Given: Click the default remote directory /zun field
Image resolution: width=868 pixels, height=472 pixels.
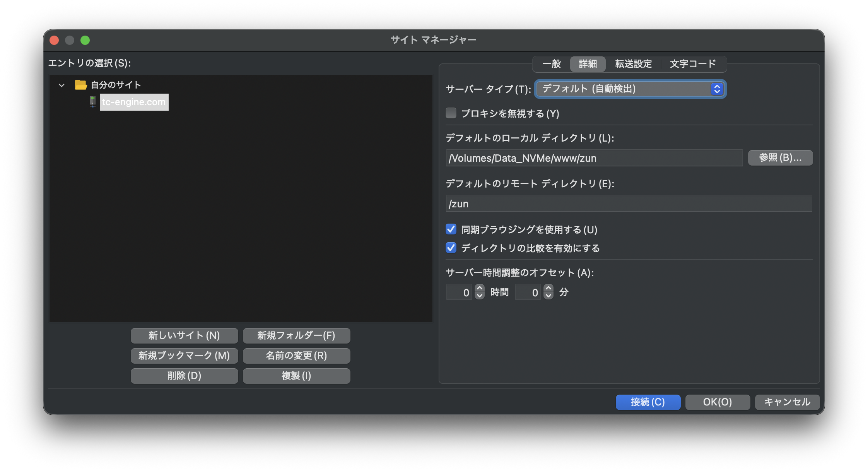Looking at the screenshot, I should pos(629,204).
